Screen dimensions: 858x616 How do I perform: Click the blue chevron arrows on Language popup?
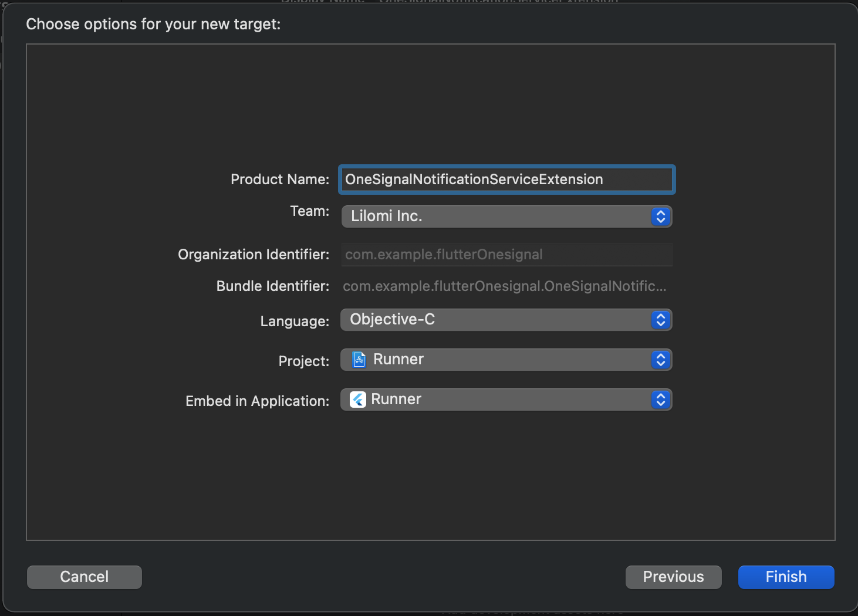(660, 320)
